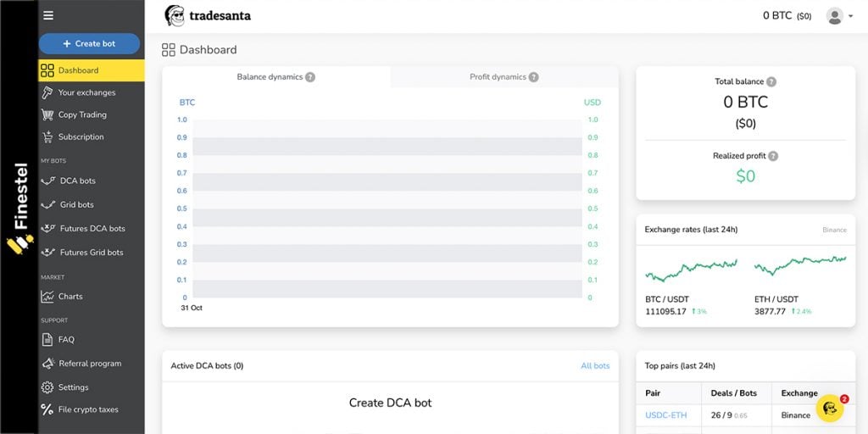Open File crypto taxes
This screenshot has height=434, width=868.
click(x=88, y=409)
